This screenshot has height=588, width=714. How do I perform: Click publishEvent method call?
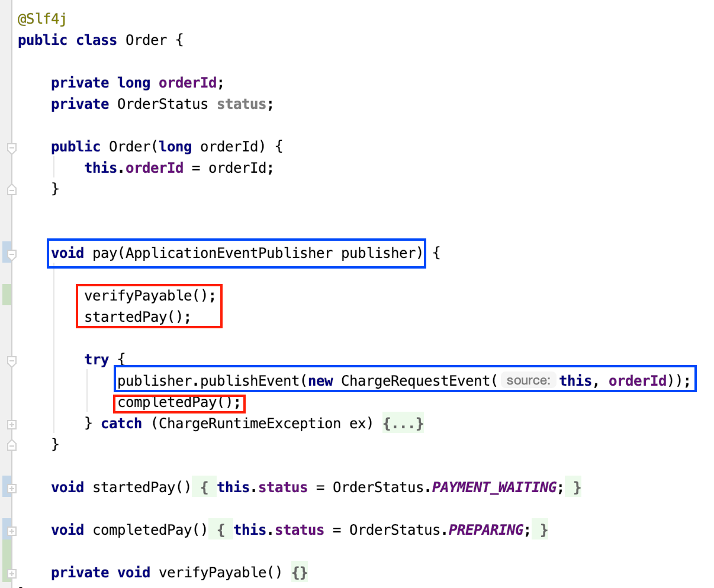(x=250, y=381)
